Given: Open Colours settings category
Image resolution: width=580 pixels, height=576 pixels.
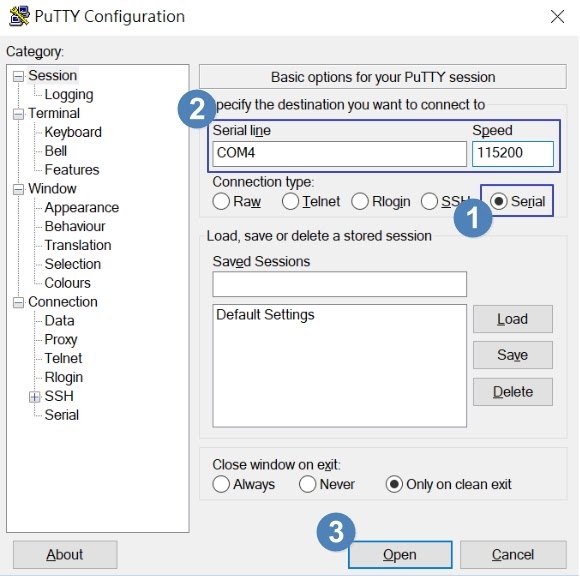Looking at the screenshot, I should point(67,283).
